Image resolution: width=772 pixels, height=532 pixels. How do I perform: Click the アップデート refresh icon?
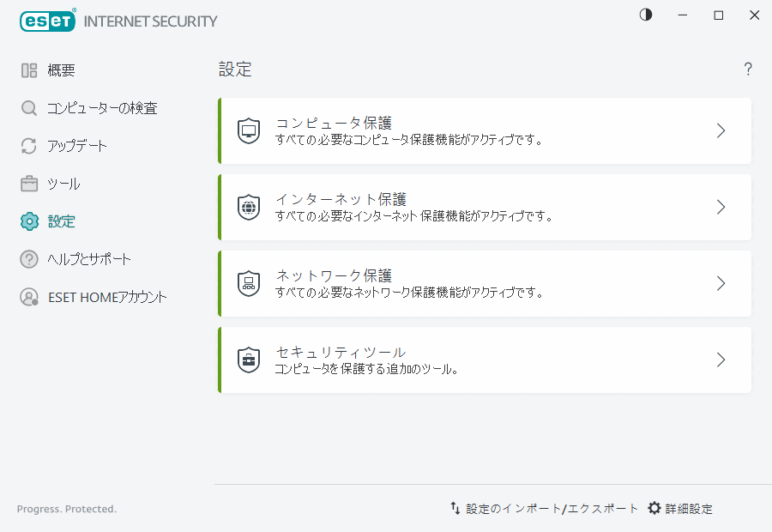coord(28,145)
